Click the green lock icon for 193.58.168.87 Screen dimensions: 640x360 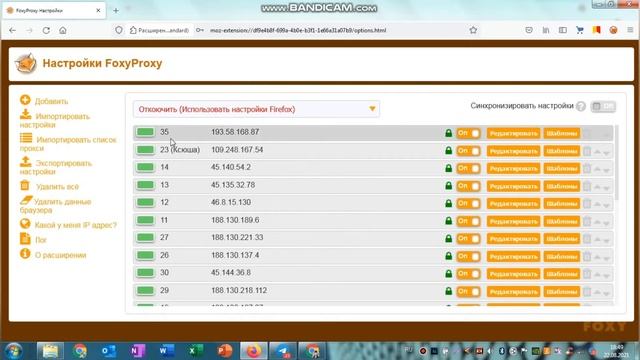point(449,133)
